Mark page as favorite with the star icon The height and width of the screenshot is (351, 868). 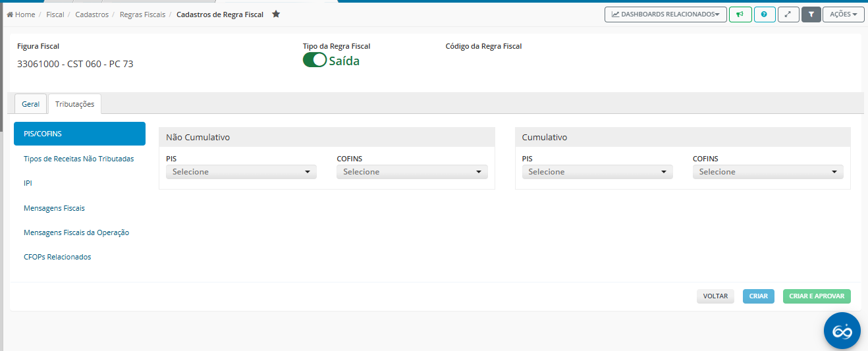click(x=276, y=14)
